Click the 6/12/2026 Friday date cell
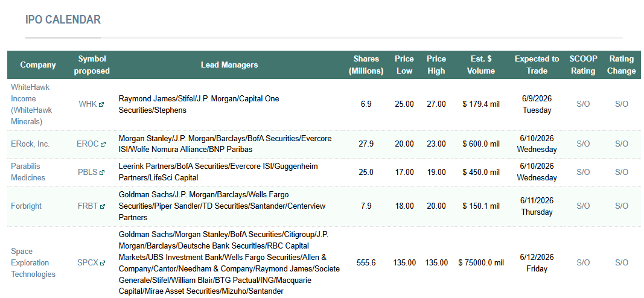Screen dimensions: 644x298 tap(537, 262)
